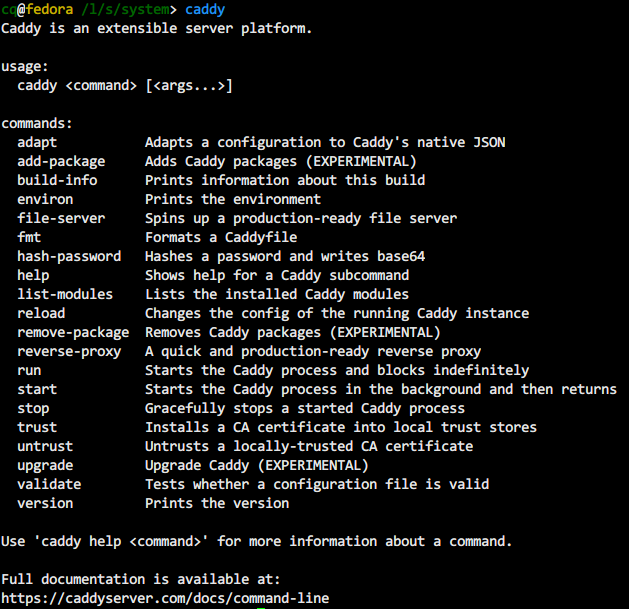
Task: Click 'Installs a CA certificate into local trust stores'
Action: click(x=341, y=427)
